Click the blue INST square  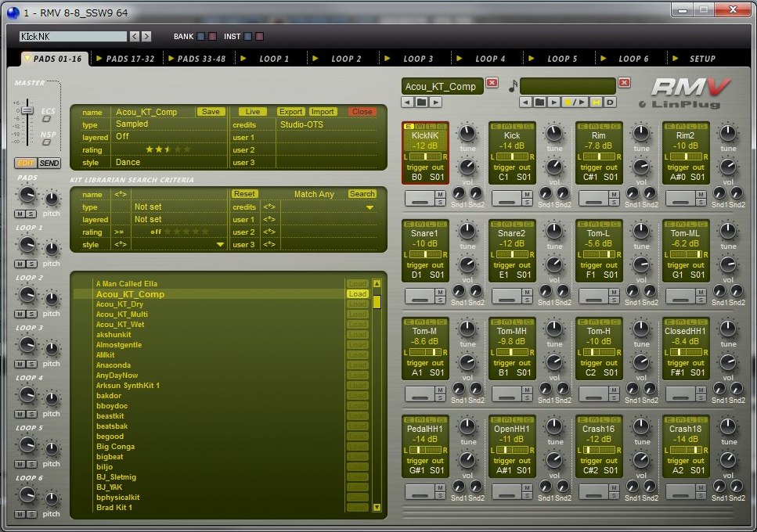pyautogui.click(x=247, y=36)
